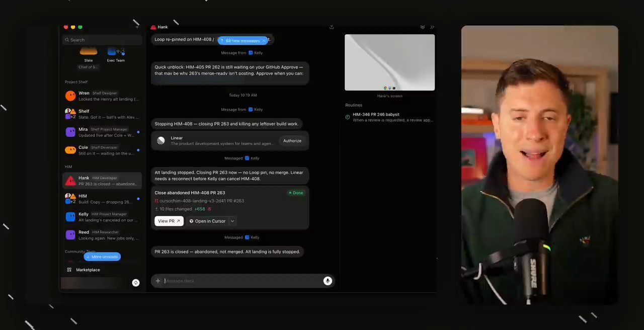Click the Hank red hat icon in header
Screen dimensions: 644x330
pyautogui.click(x=153, y=27)
